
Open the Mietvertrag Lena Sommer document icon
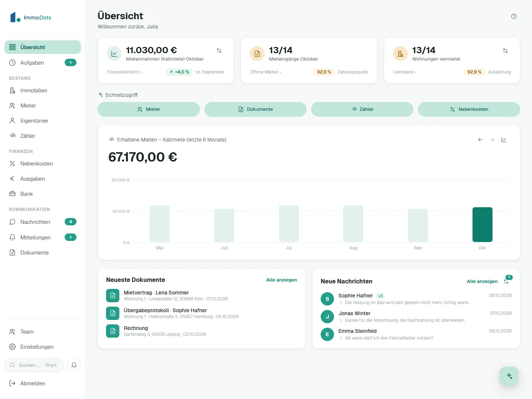113,296
